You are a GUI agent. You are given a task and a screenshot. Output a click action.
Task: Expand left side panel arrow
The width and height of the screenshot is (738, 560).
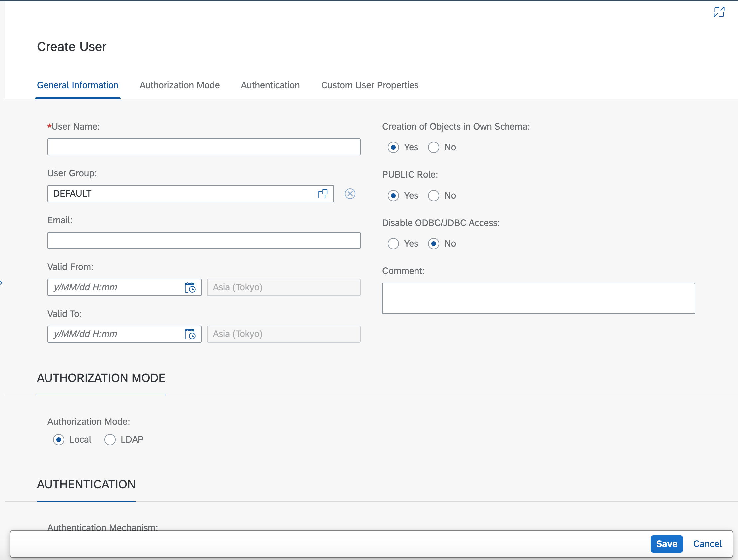(x=1, y=283)
